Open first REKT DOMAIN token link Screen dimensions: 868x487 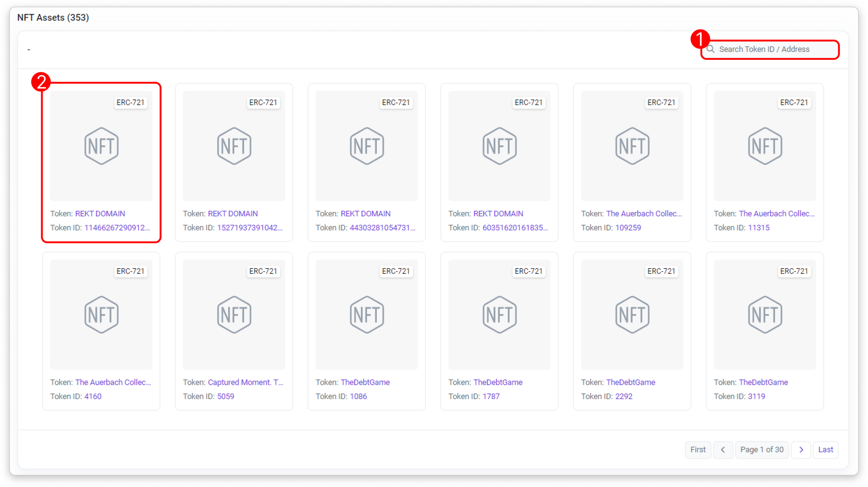(x=100, y=214)
